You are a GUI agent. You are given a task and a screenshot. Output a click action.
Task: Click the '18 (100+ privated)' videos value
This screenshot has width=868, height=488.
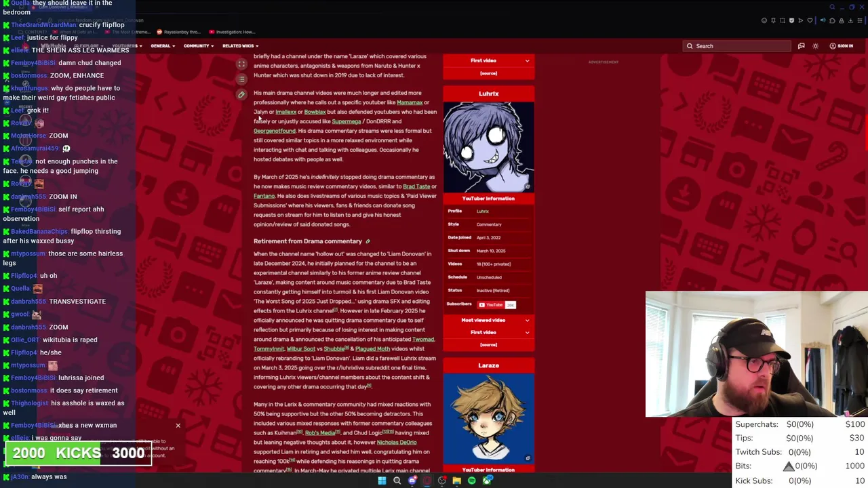point(494,264)
